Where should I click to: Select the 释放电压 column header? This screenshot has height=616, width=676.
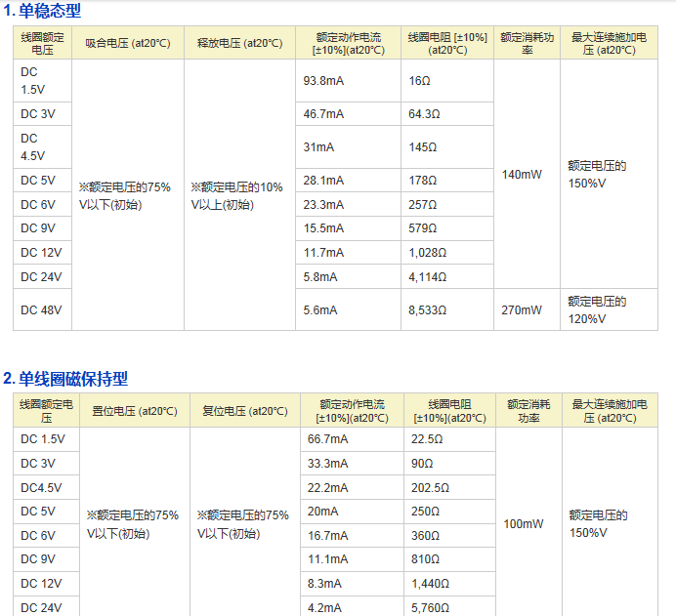pos(239,43)
